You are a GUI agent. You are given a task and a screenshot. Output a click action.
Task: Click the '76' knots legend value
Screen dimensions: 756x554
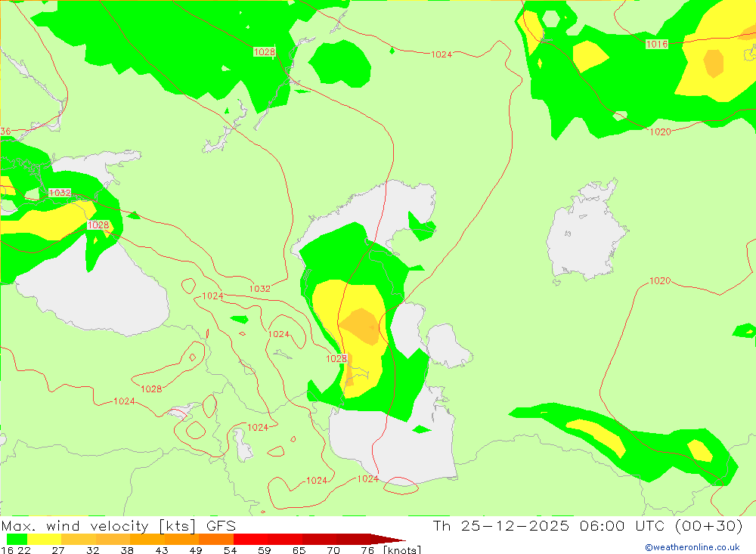(x=367, y=550)
